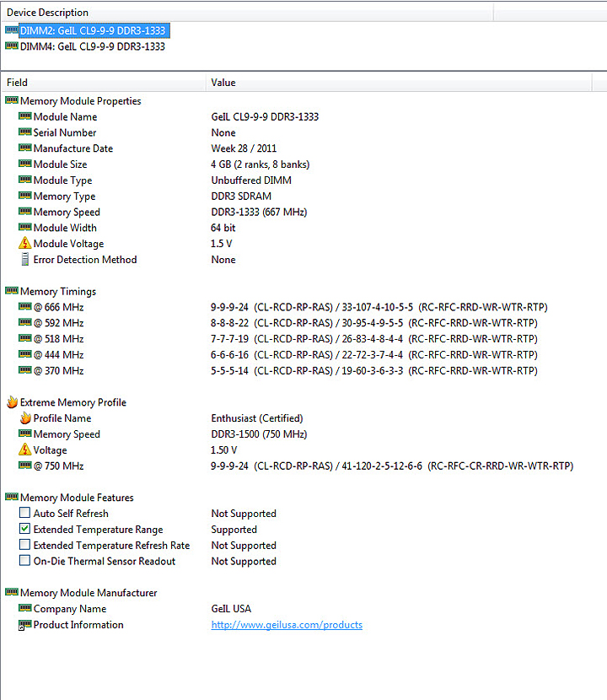Click Extreme Memory Profile flame icon
The width and height of the screenshot is (607, 700).
coord(12,401)
